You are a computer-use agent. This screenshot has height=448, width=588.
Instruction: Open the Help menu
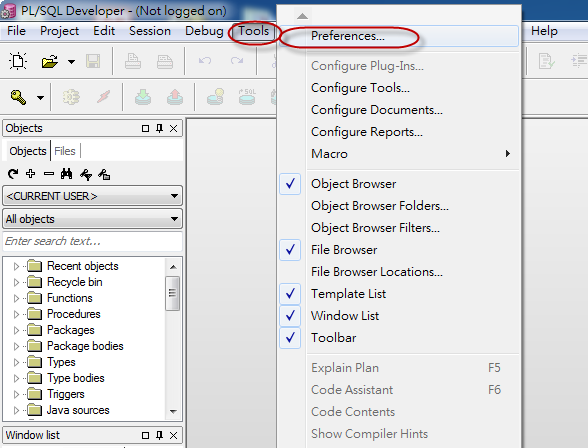(x=544, y=31)
